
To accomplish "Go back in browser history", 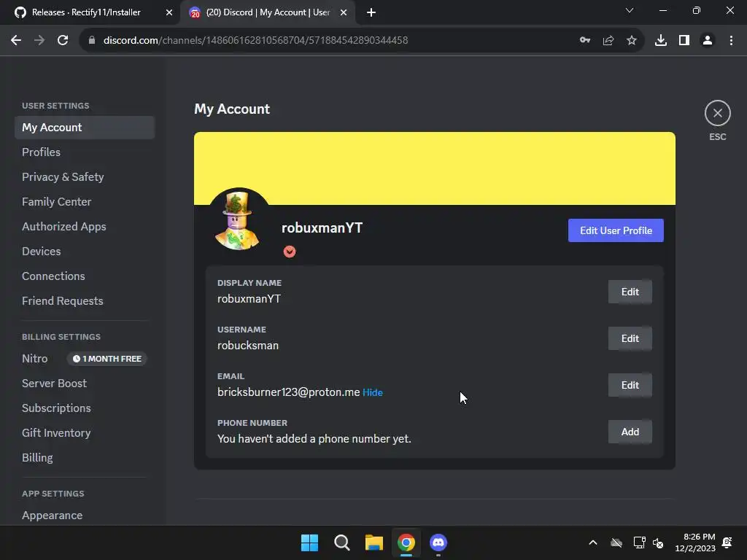I will [16, 40].
